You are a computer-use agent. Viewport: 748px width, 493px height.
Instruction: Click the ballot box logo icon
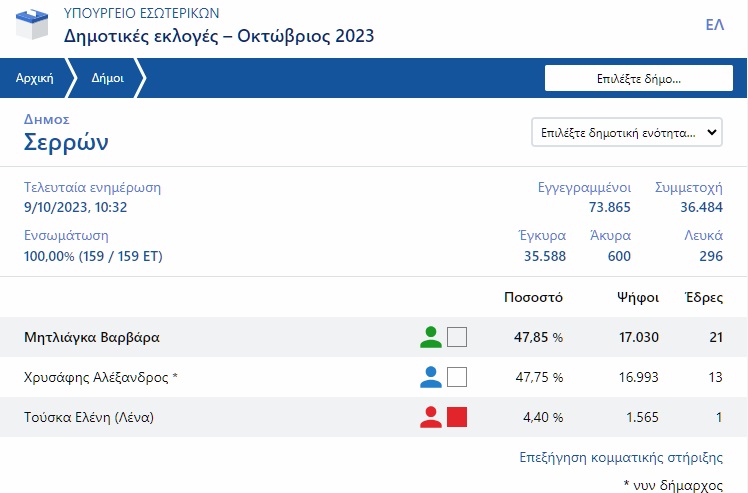click(32, 25)
